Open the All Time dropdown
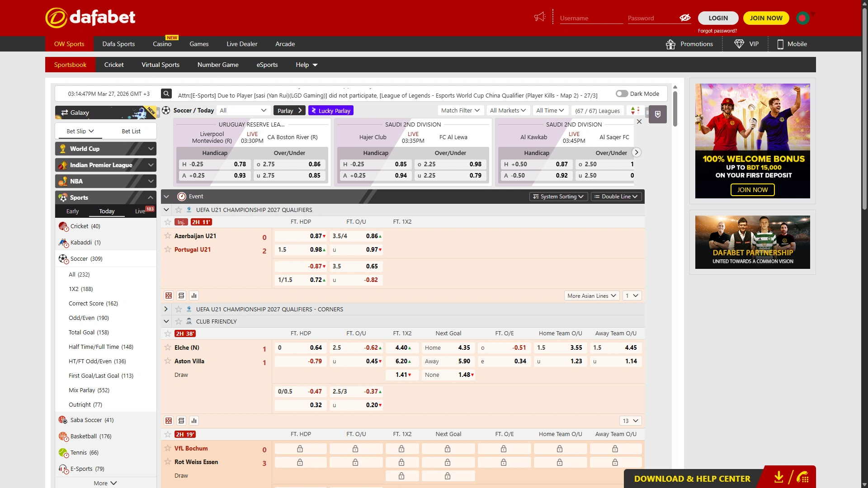Screen dimensions: 868x488 click(550, 110)
